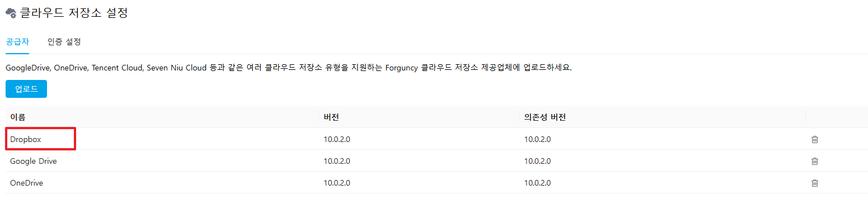Delete the OneDrive provider via trash icon
The image size is (868, 213).
click(815, 183)
